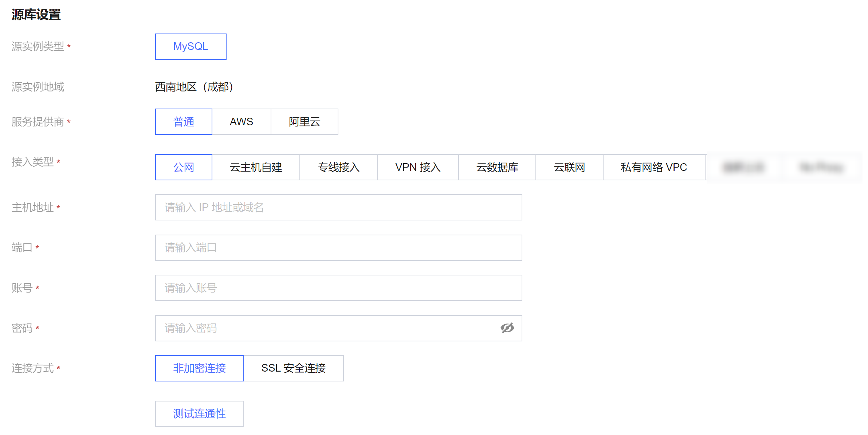Click the 端口 port input field
The height and width of the screenshot is (435, 868).
click(338, 247)
